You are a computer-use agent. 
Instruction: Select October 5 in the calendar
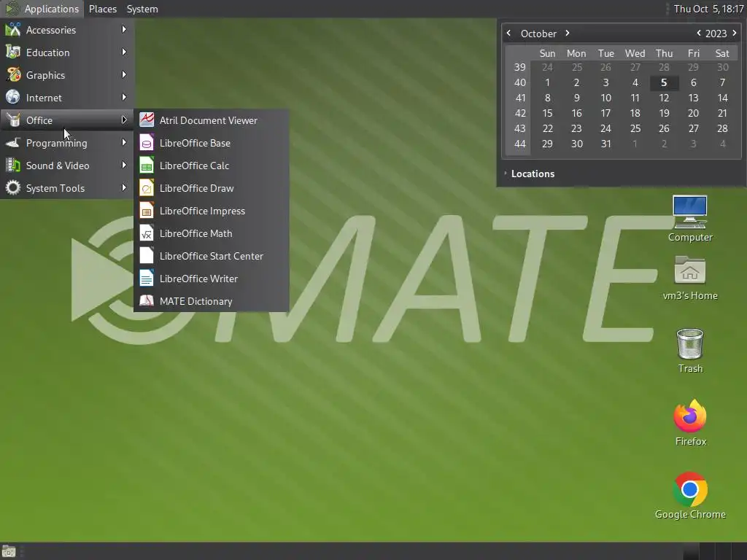click(x=664, y=82)
